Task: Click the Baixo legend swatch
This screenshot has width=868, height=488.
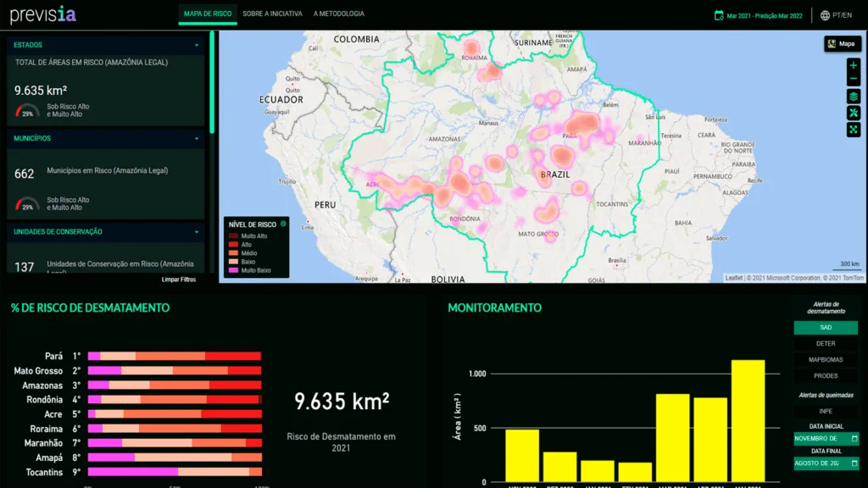Action: coord(233,262)
